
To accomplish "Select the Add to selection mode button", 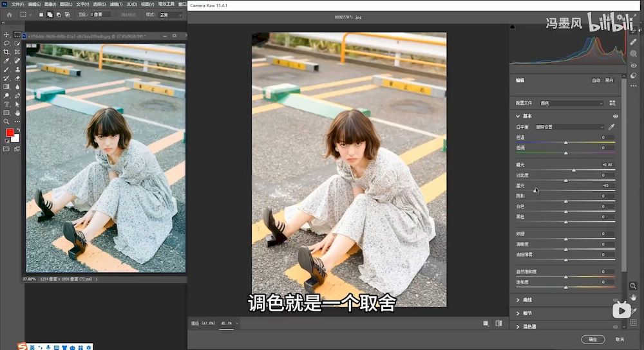I will (50, 15).
